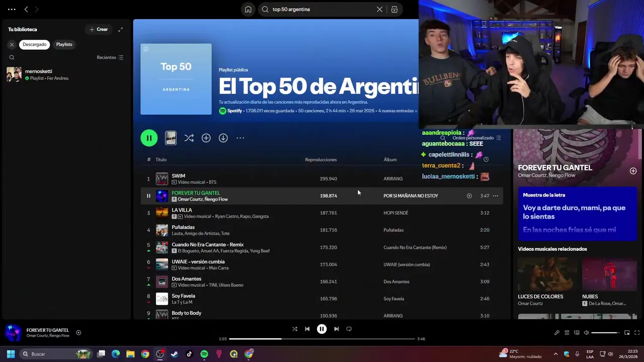This screenshot has height=362, width=644.
Task: Skip to previous track
Action: click(x=307, y=329)
